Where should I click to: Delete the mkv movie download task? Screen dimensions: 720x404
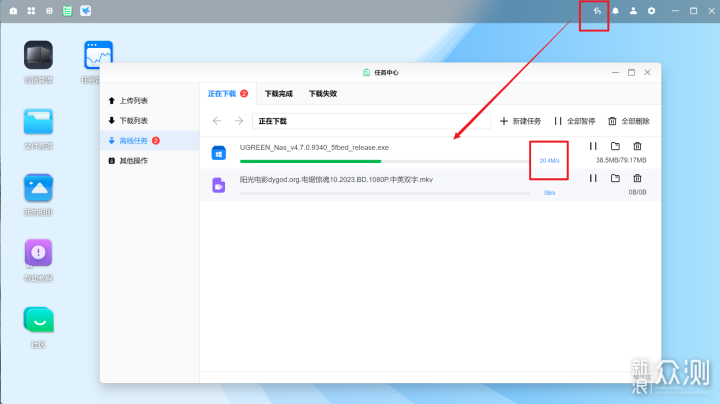637,178
